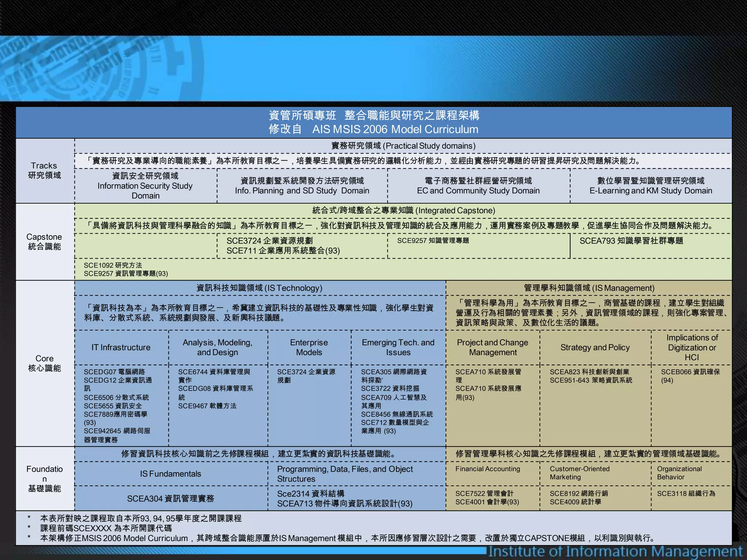Click SCE5655 資訊安全 course
This screenshot has height=560, width=747.
113,406
